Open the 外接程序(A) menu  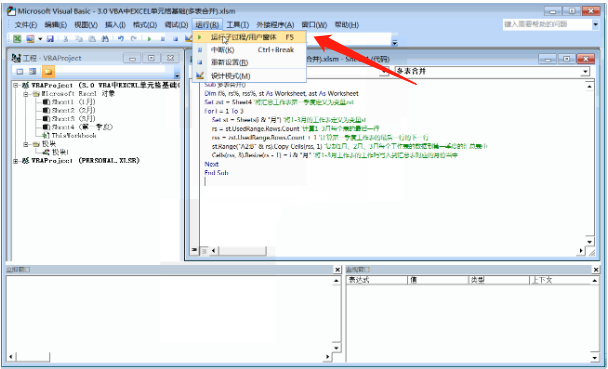tap(275, 25)
